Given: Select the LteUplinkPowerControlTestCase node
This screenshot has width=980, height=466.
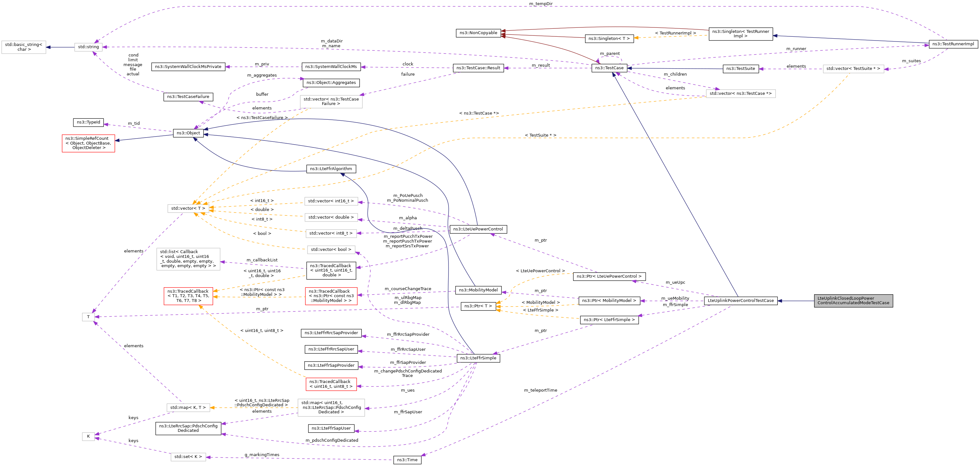Looking at the screenshot, I should 740,301.
